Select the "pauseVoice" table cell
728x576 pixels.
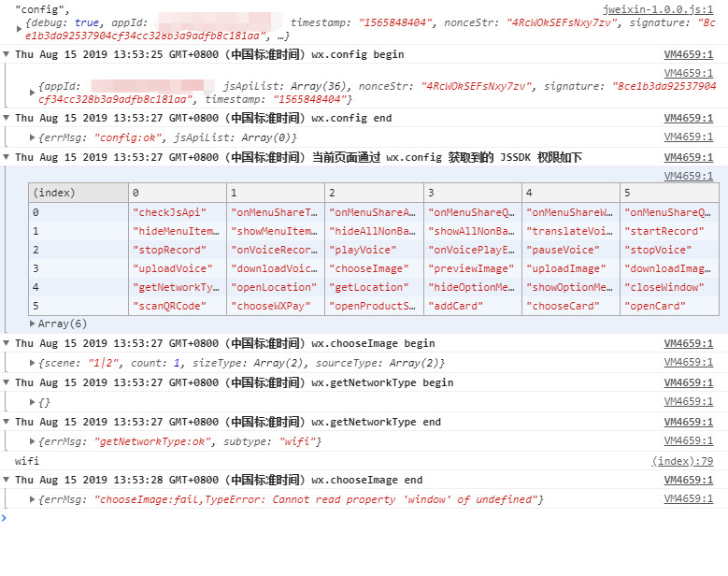(x=571, y=250)
